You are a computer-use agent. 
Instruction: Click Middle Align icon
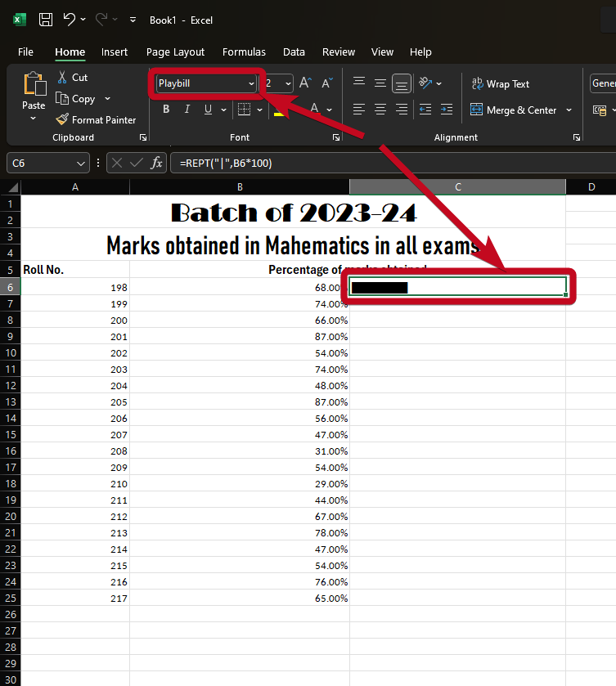380,83
